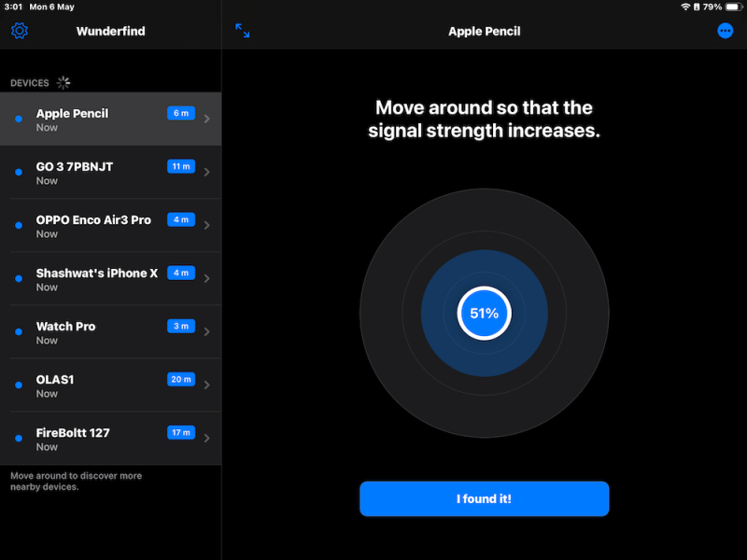Screen dimensions: 747x560
Task: Tap the 11 m distance badge
Action: pos(181,167)
